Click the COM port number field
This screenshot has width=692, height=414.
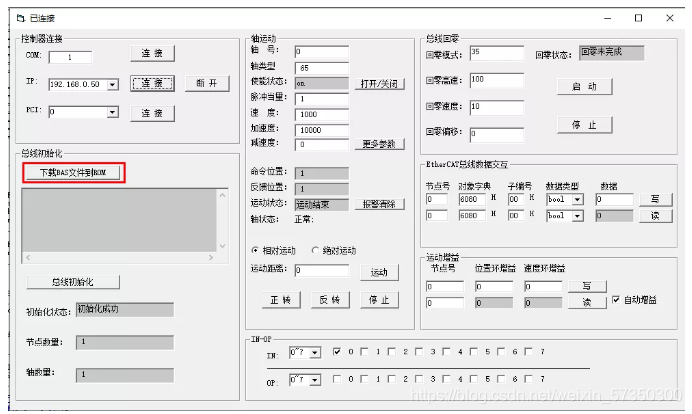[71, 57]
